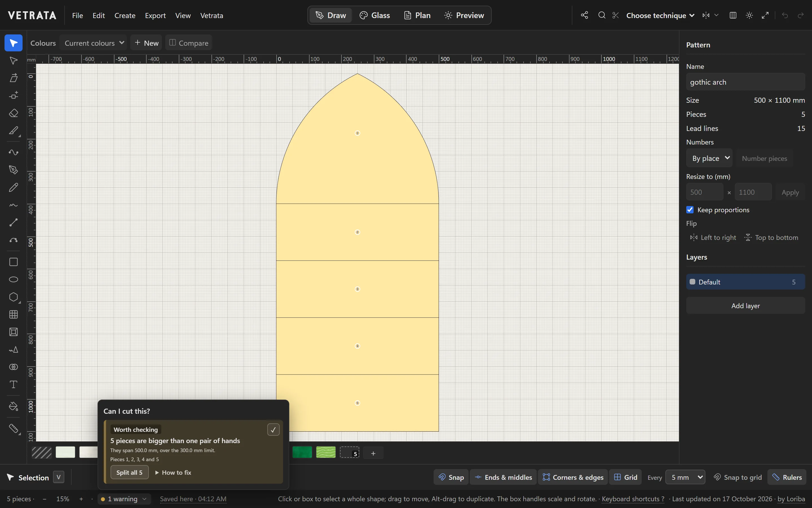
Task: Select the Grid table tool
Action: point(14,314)
